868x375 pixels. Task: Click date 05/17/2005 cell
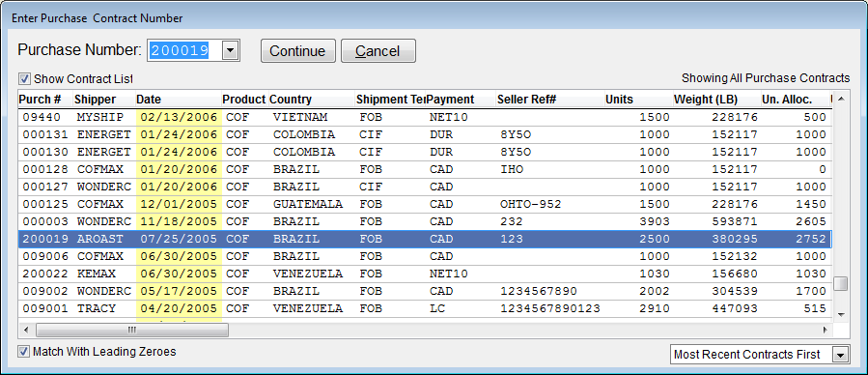pyautogui.click(x=179, y=291)
